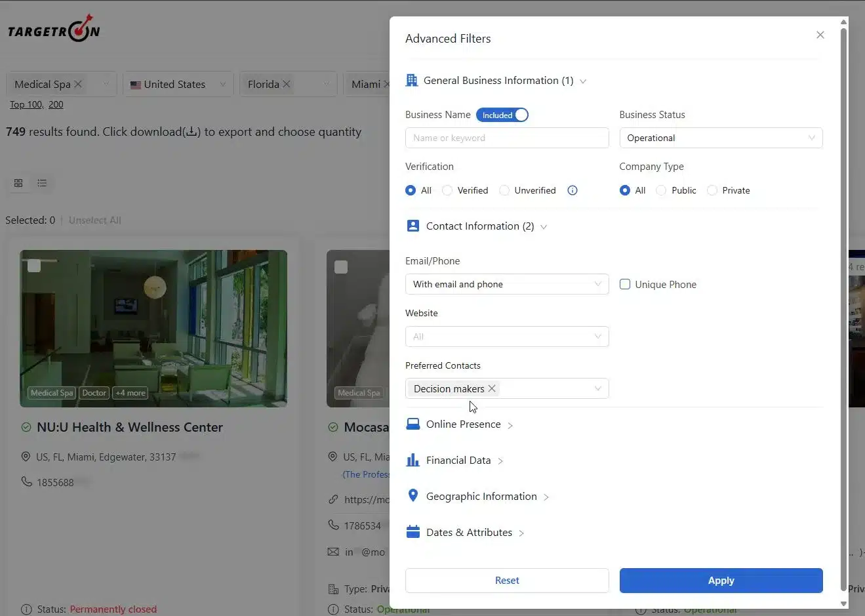Click the Reset button
This screenshot has width=865, height=616.
pyautogui.click(x=507, y=581)
